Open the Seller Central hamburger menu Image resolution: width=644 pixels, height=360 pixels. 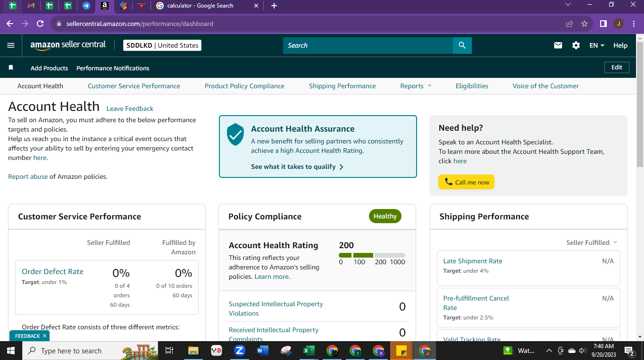(11, 45)
